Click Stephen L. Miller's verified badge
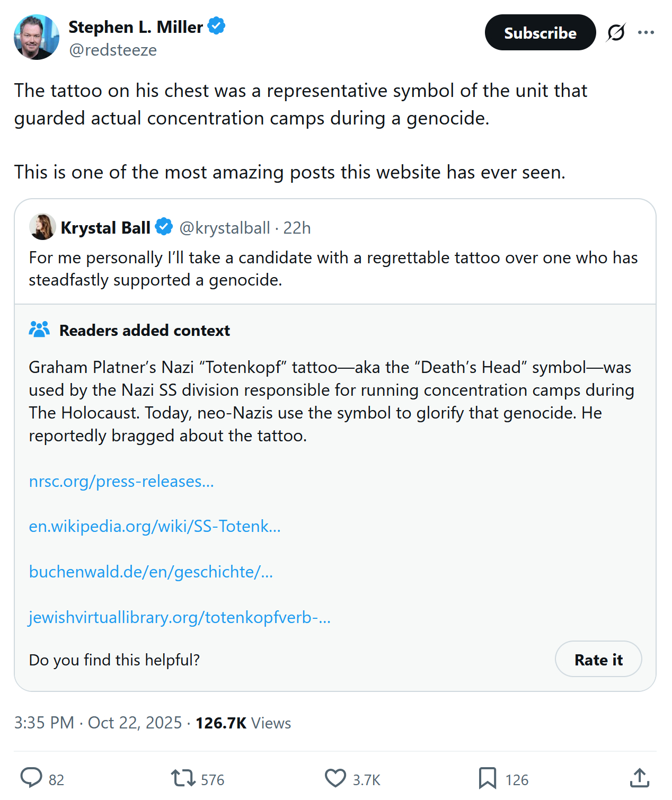The width and height of the screenshot is (672, 800). pos(216,26)
